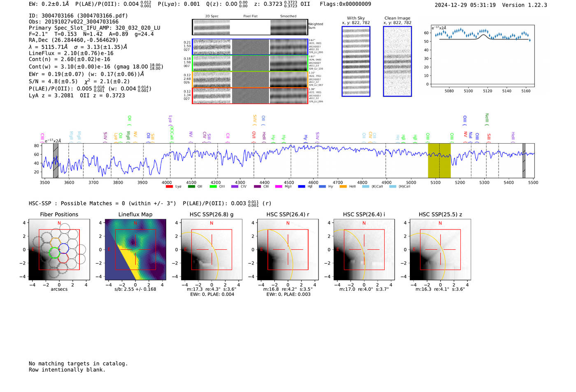This screenshot has height=392, width=576.
Task: Open the blue-bordered fiber spectrum row
Action: [250, 47]
